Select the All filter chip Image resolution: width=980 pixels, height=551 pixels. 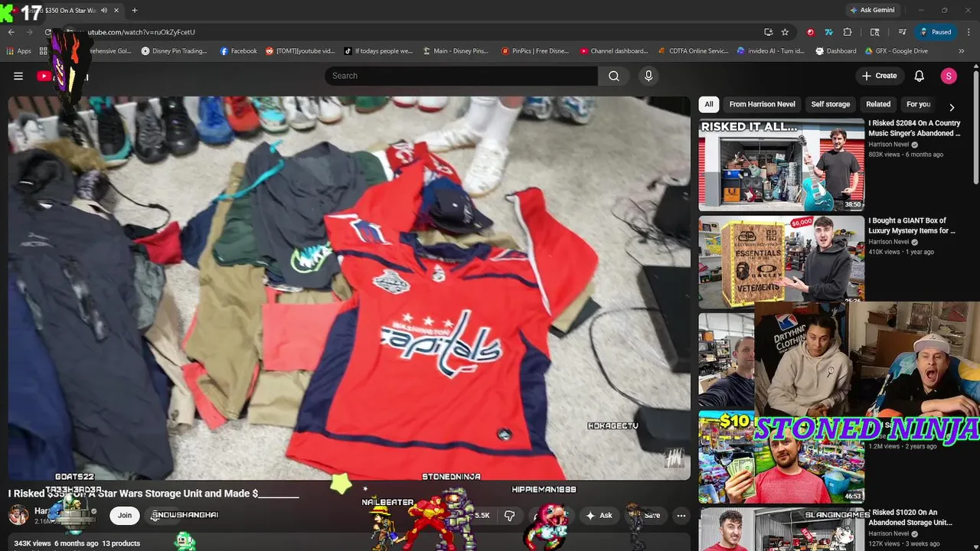pos(709,104)
